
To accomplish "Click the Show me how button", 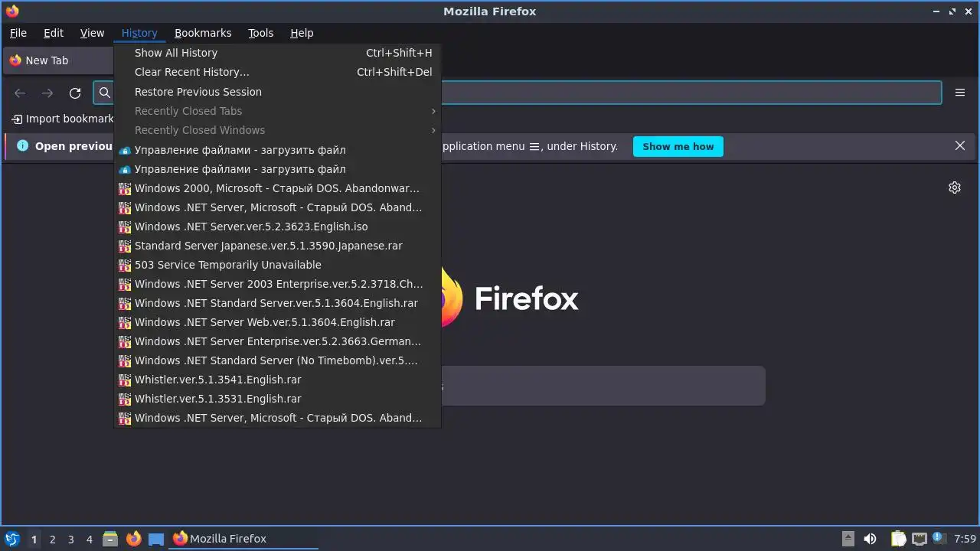I will [678, 146].
